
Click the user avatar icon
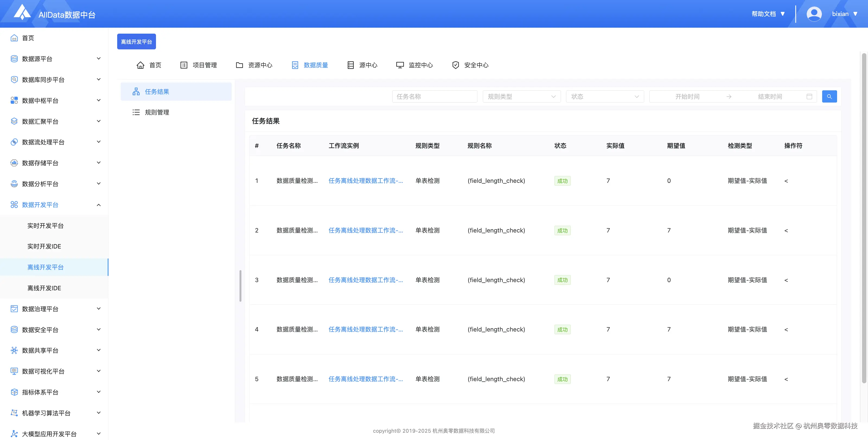(814, 14)
